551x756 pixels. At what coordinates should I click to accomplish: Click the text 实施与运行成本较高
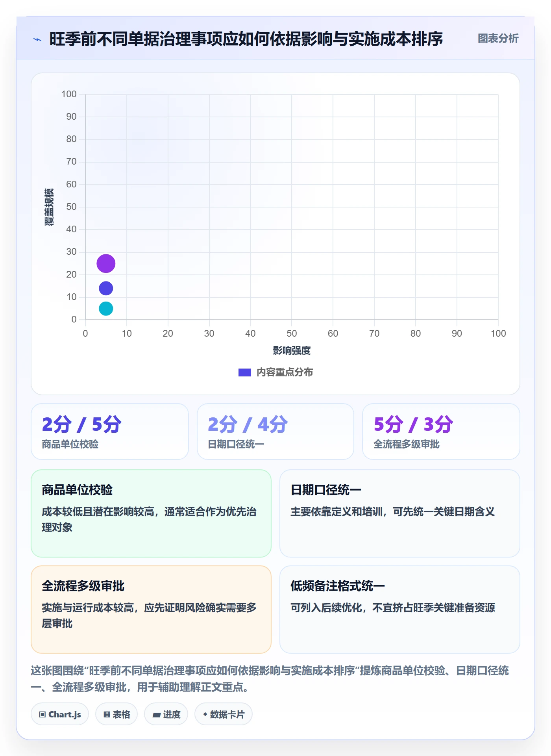[x=88, y=608]
